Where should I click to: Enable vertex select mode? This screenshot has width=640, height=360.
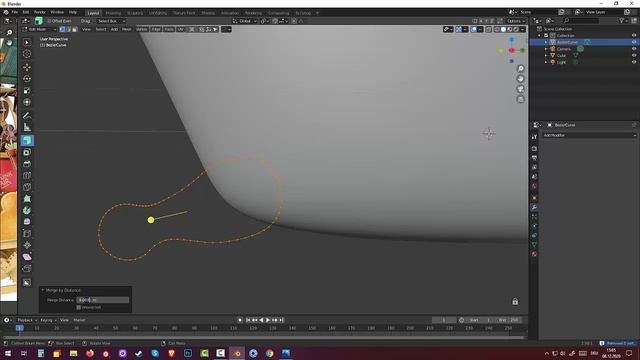click(62, 29)
